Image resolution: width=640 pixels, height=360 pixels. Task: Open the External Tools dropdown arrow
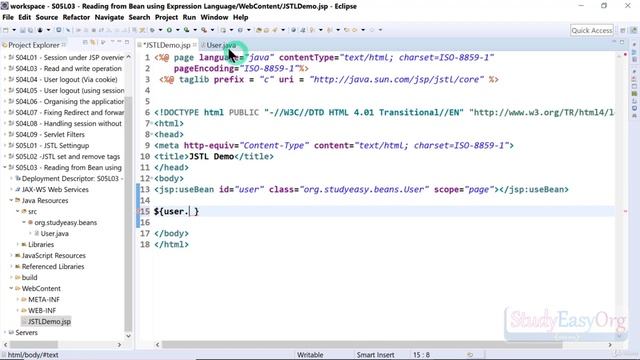tap(212, 30)
